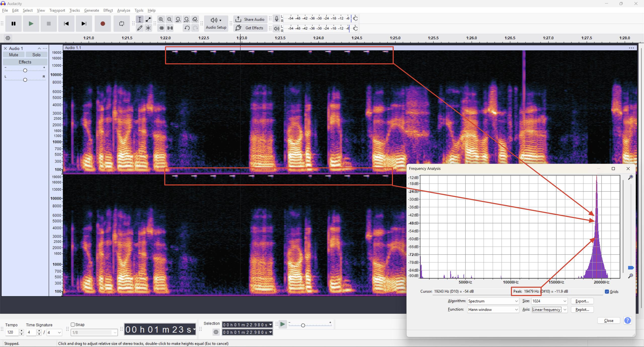Click the Zoom In magnifier icon

[x=161, y=19]
